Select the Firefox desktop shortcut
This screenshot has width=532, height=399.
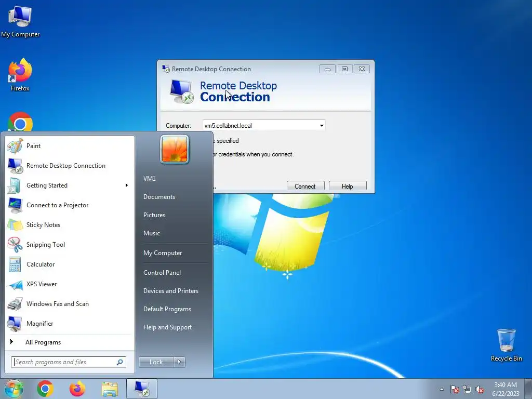point(20,75)
